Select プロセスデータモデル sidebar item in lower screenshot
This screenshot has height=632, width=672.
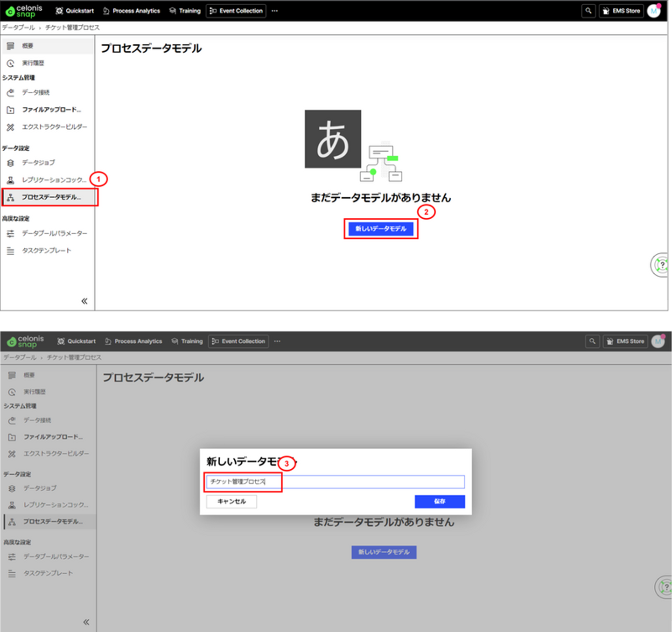50,522
